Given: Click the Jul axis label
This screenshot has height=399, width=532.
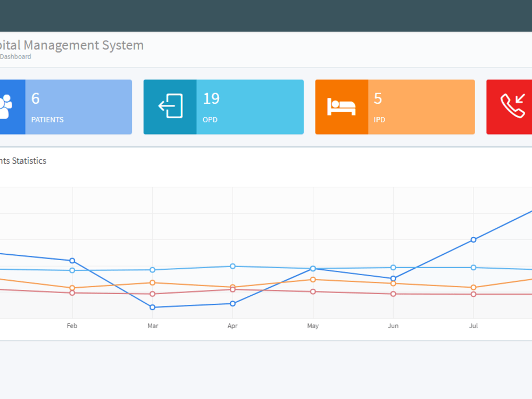Looking at the screenshot, I should click(x=473, y=326).
